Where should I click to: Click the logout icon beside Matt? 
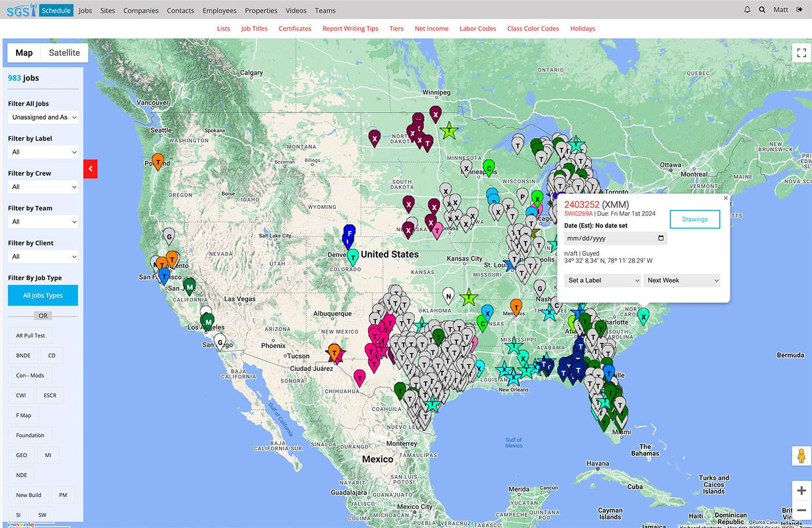tap(800, 10)
